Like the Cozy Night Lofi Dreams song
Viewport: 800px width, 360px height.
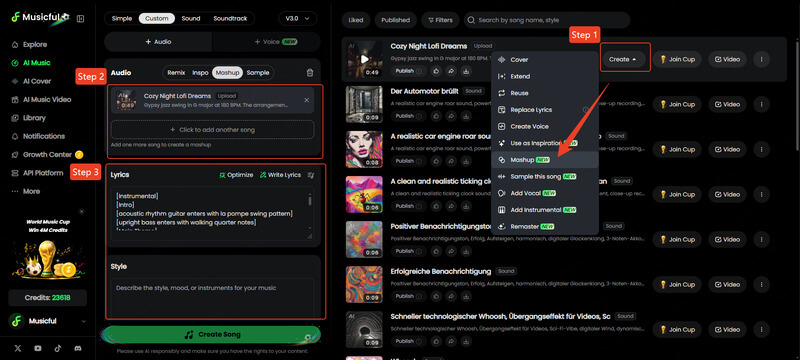pyautogui.click(x=437, y=72)
